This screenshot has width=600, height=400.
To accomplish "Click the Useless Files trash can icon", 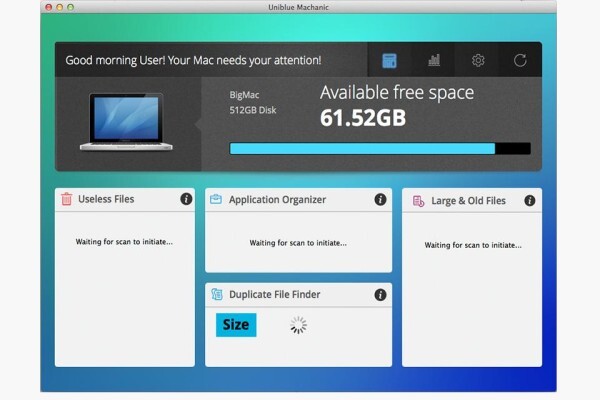I will point(67,199).
